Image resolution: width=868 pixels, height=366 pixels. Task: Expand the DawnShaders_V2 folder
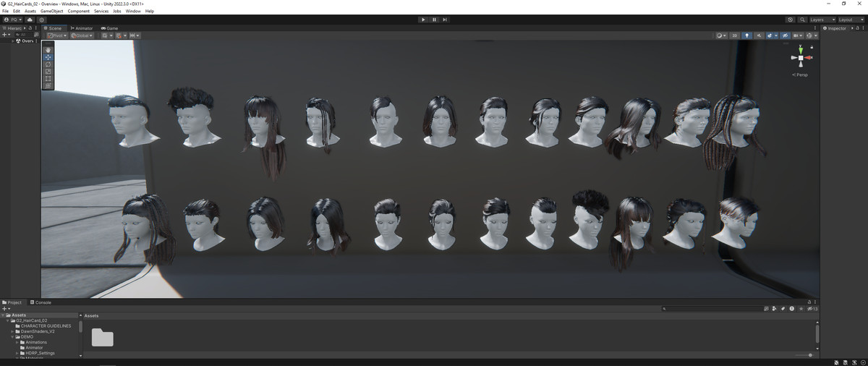(13, 331)
